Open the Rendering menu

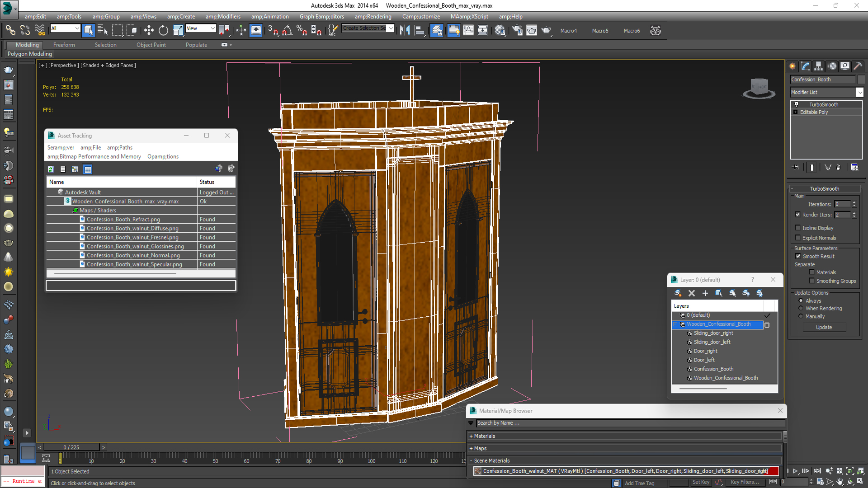[x=373, y=16]
